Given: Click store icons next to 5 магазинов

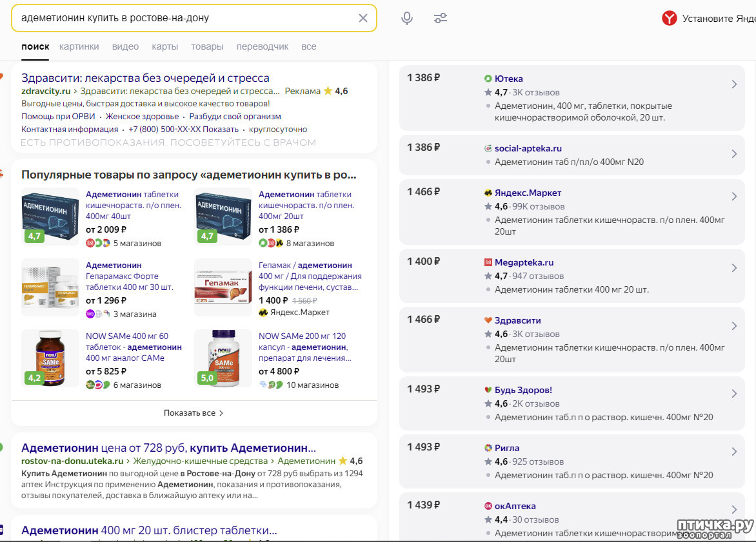Looking at the screenshot, I should click(x=98, y=244).
